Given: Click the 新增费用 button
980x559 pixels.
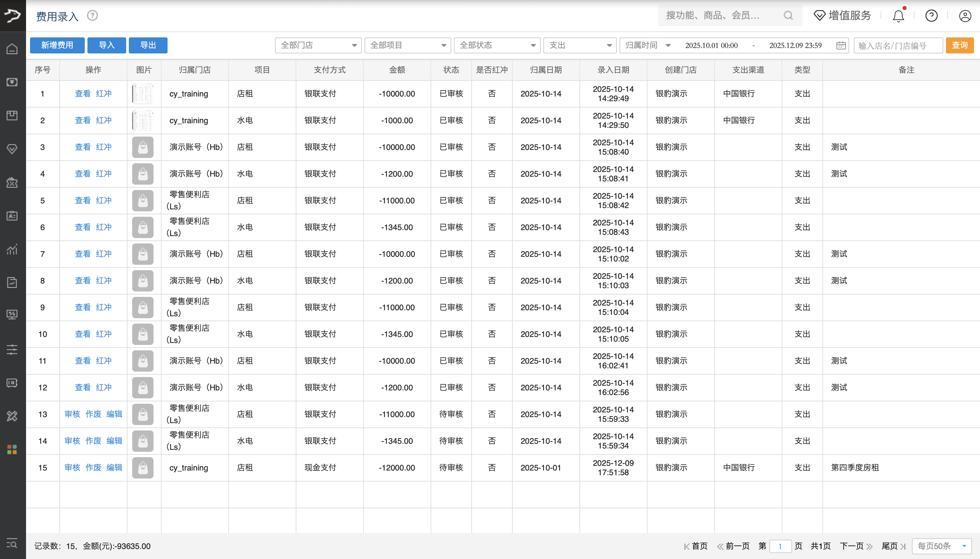Looking at the screenshot, I should [57, 45].
